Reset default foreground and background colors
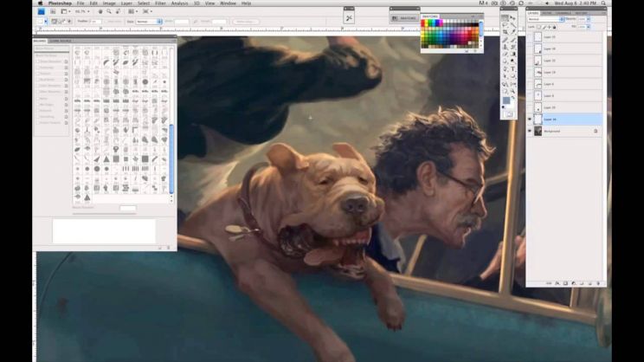The height and width of the screenshot is (362, 644). coord(504,107)
